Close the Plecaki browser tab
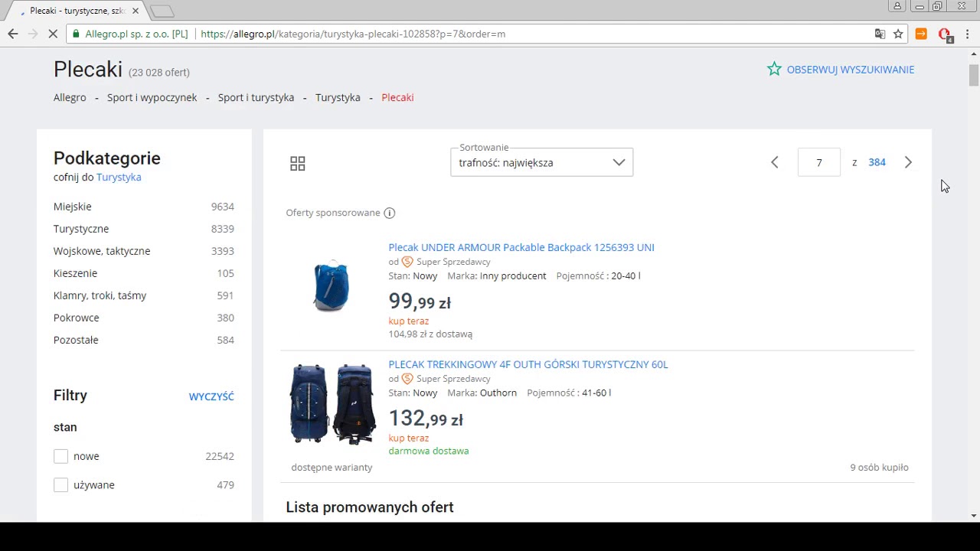Image resolution: width=980 pixels, height=551 pixels. coord(136,11)
